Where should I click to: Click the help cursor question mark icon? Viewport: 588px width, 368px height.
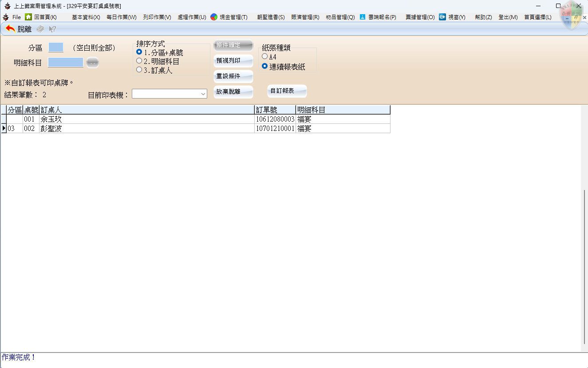click(52, 29)
